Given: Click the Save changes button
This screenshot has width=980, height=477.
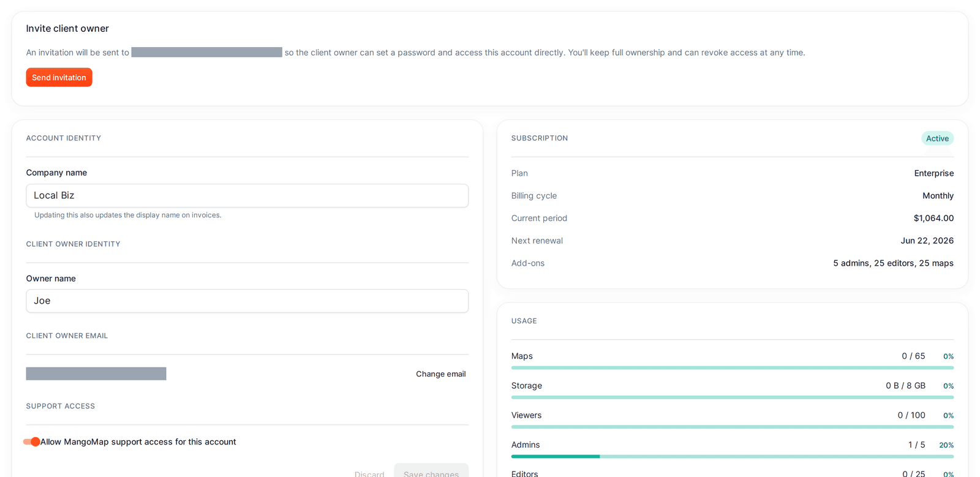Looking at the screenshot, I should (x=431, y=471).
